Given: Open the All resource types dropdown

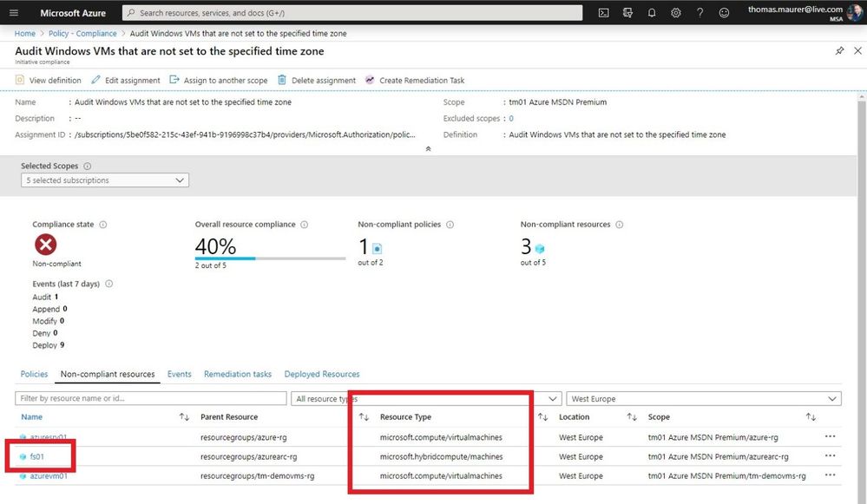Looking at the screenshot, I should point(426,398).
